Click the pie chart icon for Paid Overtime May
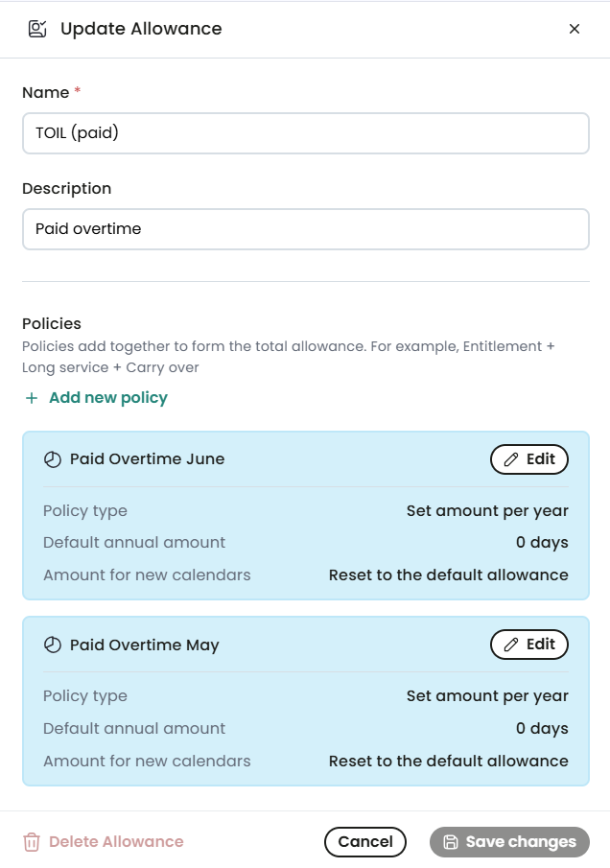610x868 pixels. pos(53,645)
